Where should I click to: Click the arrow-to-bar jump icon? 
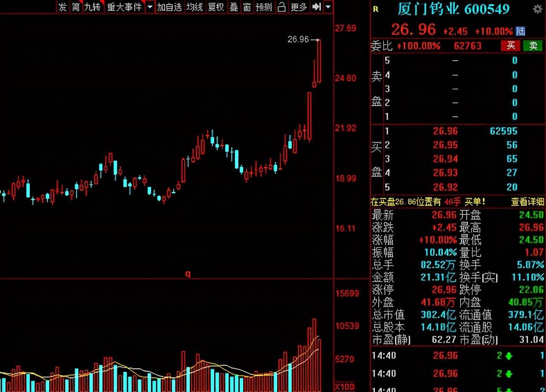click(x=316, y=7)
